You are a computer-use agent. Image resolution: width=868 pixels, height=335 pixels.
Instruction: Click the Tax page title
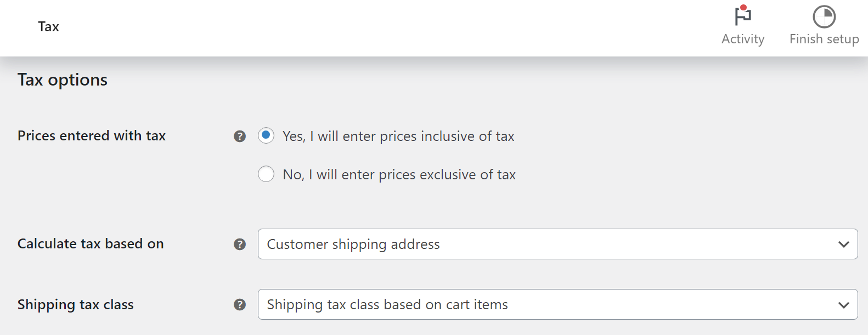pos(48,26)
